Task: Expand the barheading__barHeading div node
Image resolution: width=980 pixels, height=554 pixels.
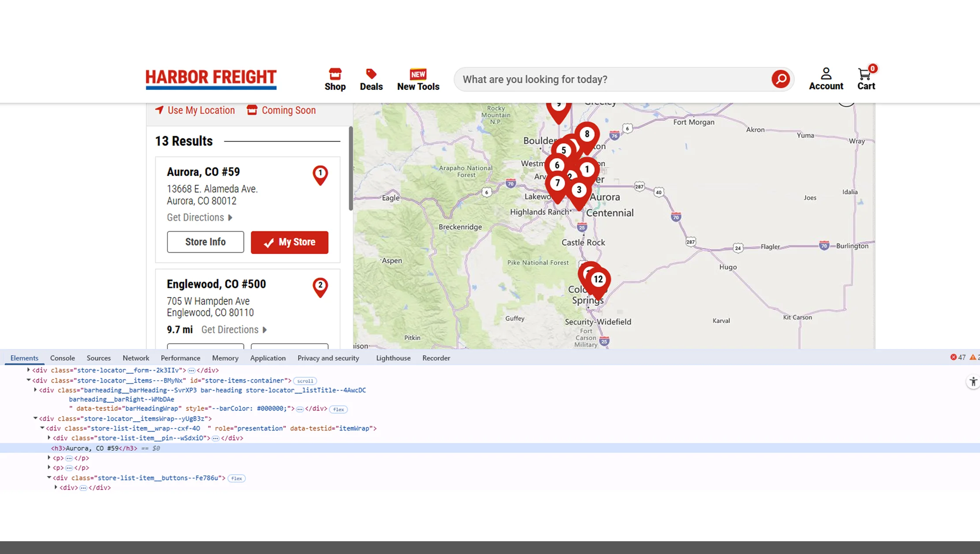Action: tap(36, 390)
